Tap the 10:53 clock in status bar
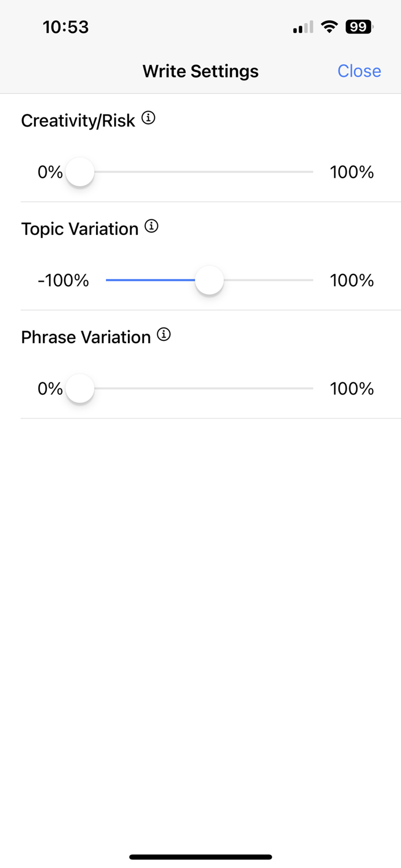 [65, 27]
